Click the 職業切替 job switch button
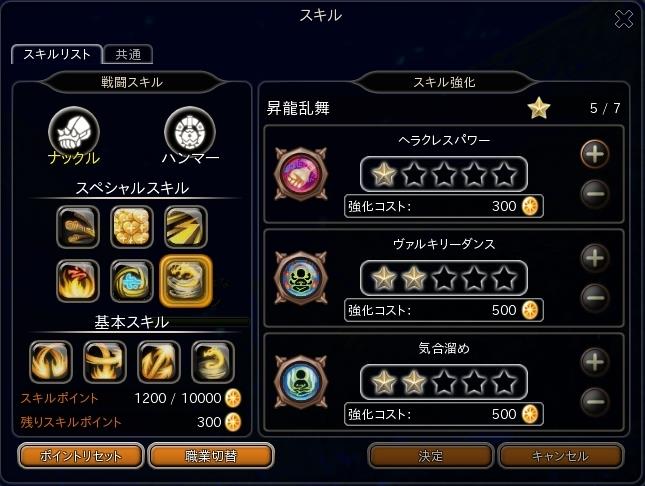Image resolution: width=645 pixels, height=486 pixels. coord(211,456)
